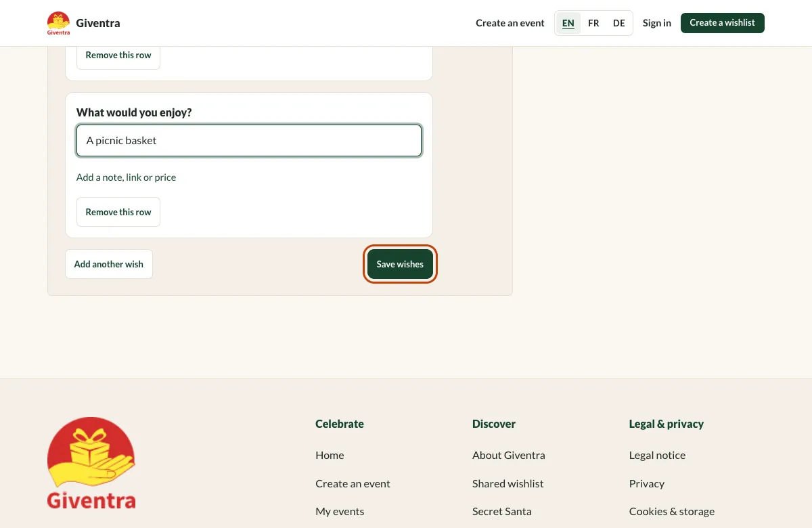Viewport: 812px width, 528px height.
Task: Open Create an event in header
Action: (x=510, y=23)
